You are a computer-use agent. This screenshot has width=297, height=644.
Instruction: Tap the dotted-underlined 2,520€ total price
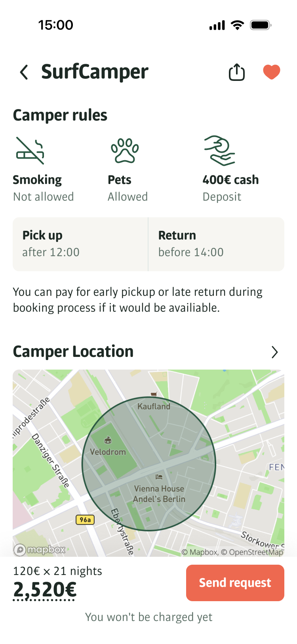coord(45,590)
